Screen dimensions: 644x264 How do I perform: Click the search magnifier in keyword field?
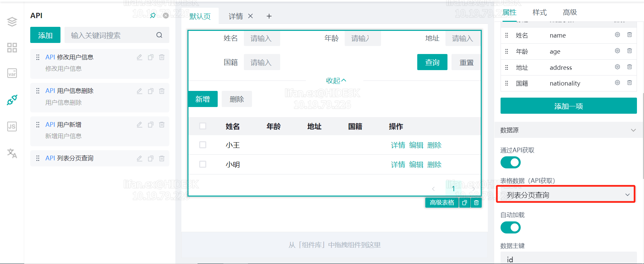pos(159,35)
